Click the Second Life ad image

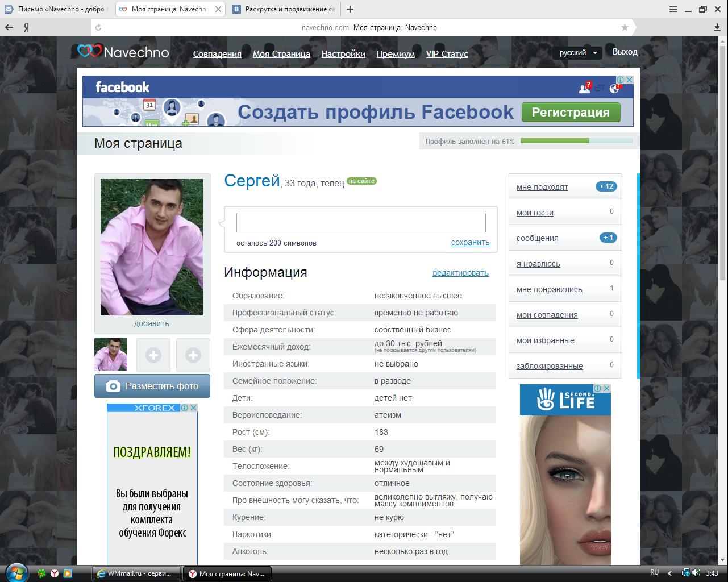tap(565, 475)
